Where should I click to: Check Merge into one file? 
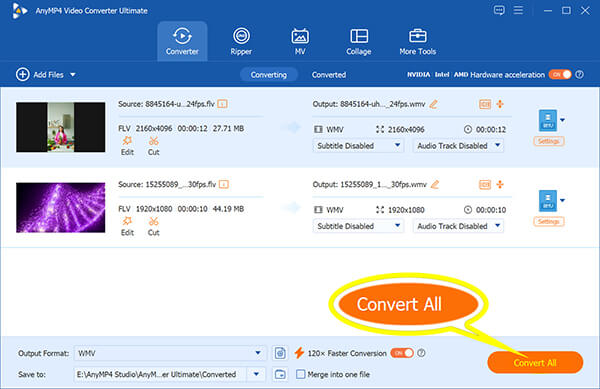pyautogui.click(x=301, y=374)
